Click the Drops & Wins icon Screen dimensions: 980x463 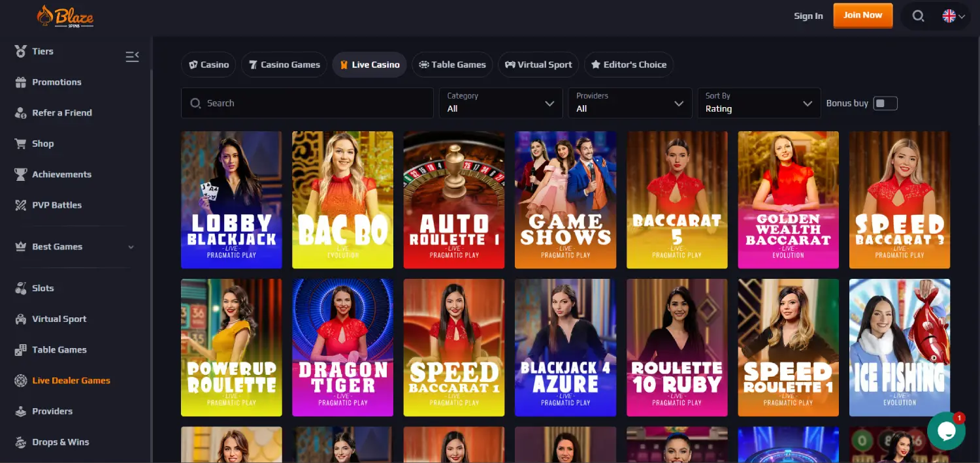[x=20, y=442]
